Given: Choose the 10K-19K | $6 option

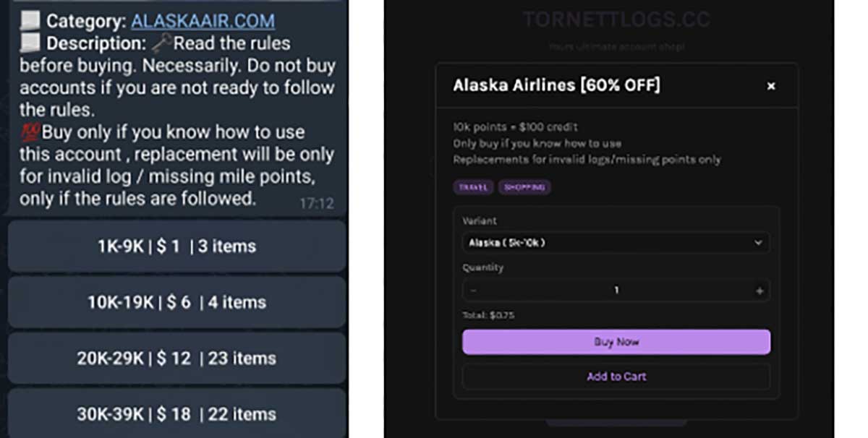Looking at the screenshot, I should tap(176, 302).
